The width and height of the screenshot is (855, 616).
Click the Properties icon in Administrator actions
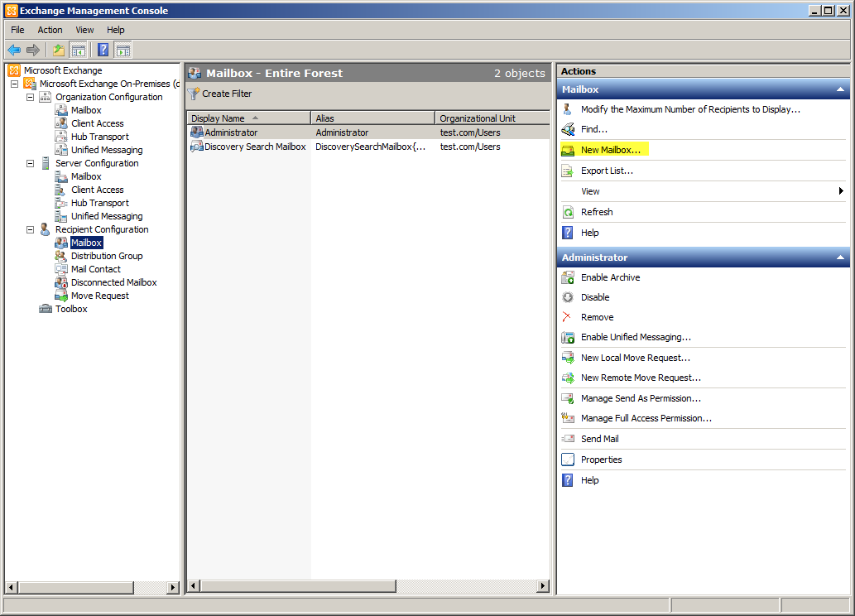(568, 460)
